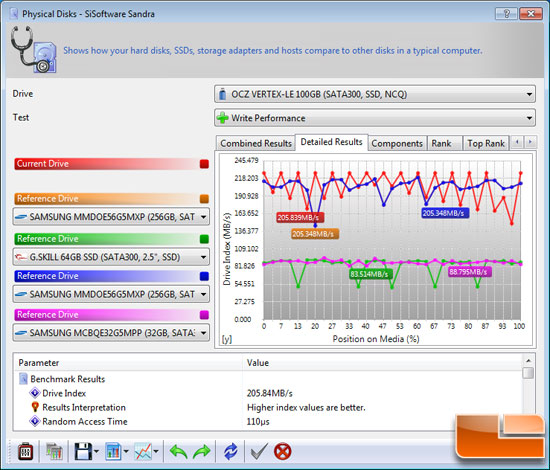Open the Components tab
The height and width of the screenshot is (470, 550).
click(x=397, y=143)
